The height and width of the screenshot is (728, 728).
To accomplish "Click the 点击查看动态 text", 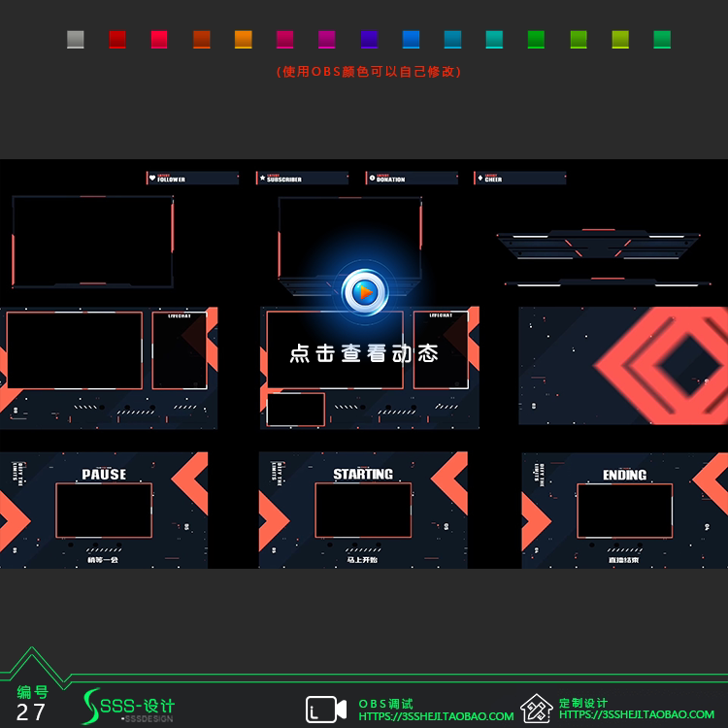I will click(364, 353).
